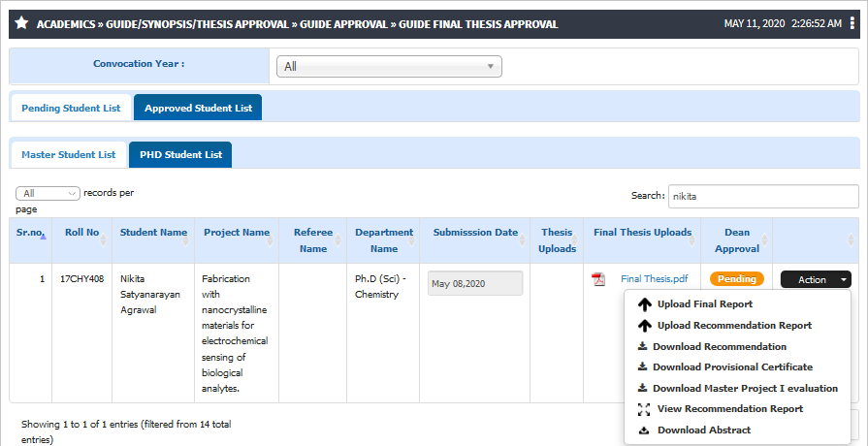Sort by the Sr.no column arrow
868x446 pixels.
[43, 237]
